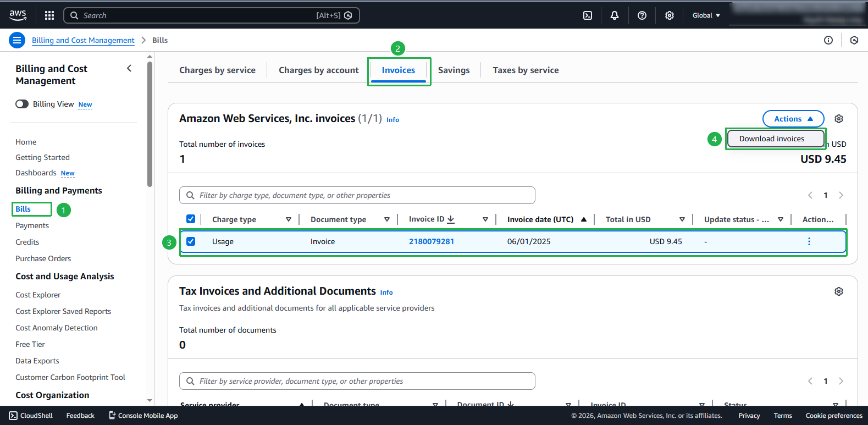Open the Charge type column filter arrow
The height and width of the screenshot is (425, 868).
tap(289, 219)
